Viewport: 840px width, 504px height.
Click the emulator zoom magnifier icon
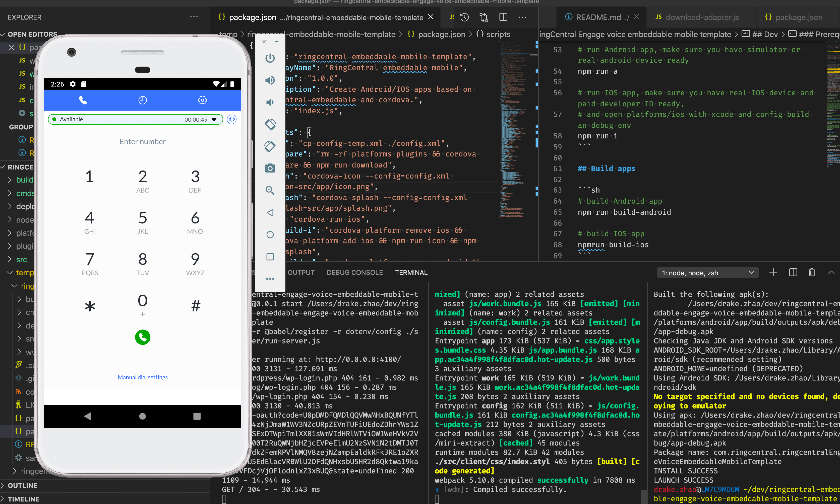(270, 190)
